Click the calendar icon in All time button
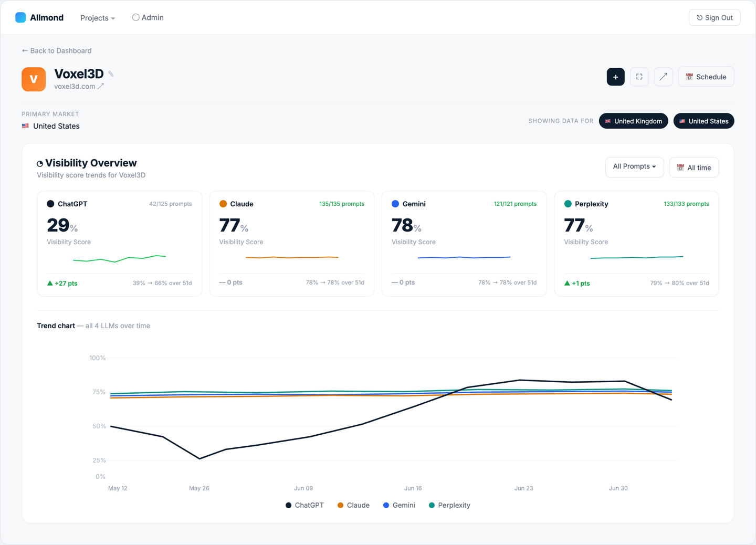The image size is (756, 545). 680,167
